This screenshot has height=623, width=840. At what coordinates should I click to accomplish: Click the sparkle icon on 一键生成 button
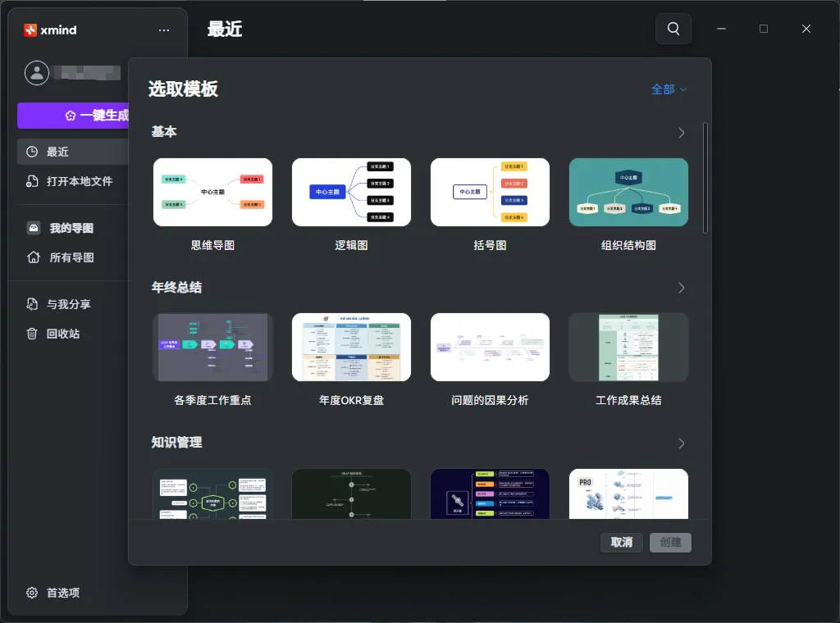click(x=71, y=116)
